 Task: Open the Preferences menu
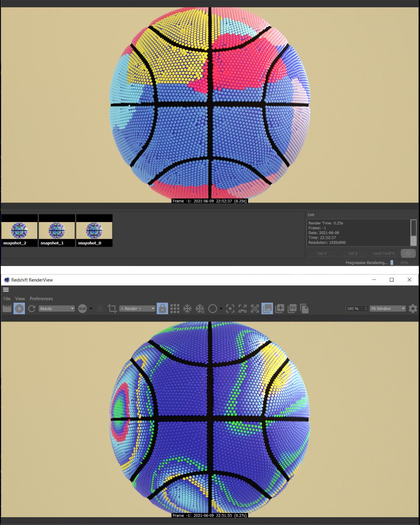click(x=41, y=299)
